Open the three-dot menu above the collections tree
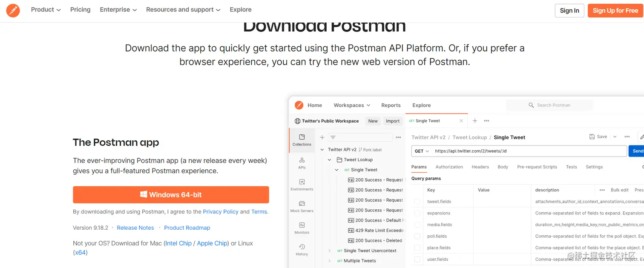The height and width of the screenshot is (268, 644). point(399,137)
